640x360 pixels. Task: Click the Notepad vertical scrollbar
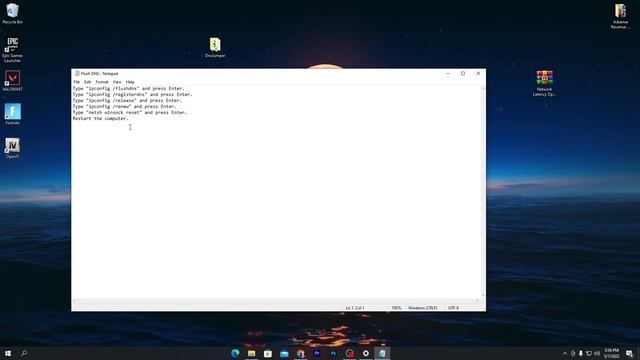pos(483,191)
